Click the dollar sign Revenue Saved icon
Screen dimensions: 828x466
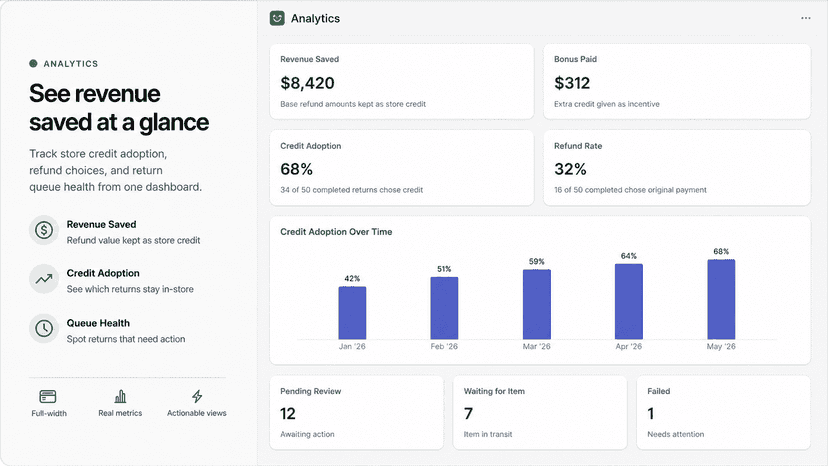coord(44,230)
